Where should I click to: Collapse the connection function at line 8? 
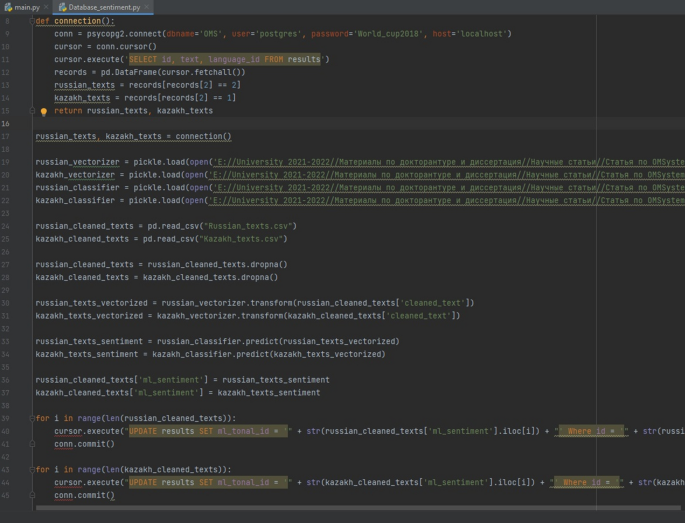[32, 21]
